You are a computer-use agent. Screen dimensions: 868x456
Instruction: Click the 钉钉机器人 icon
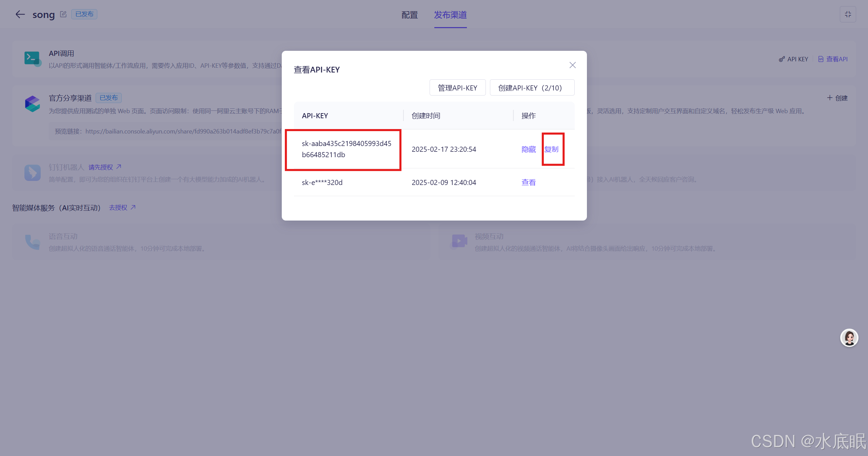click(32, 172)
